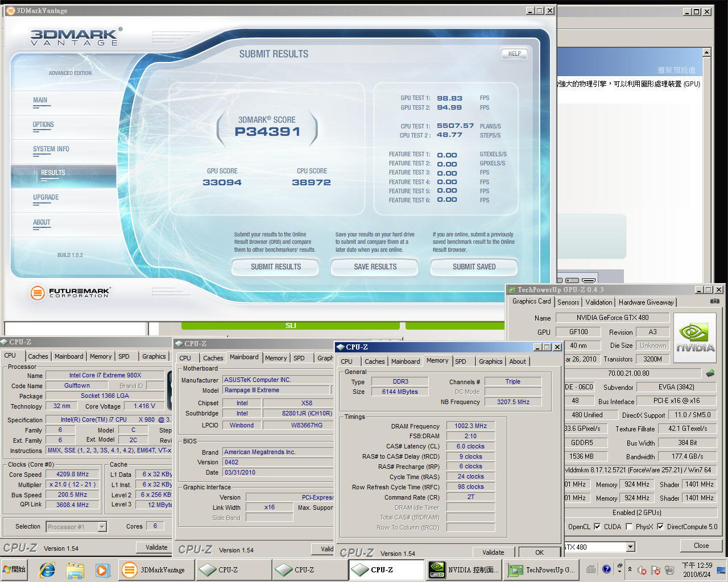
Task: Toggle the PhysX checkbox in GPU-Z
Action: tap(629, 527)
